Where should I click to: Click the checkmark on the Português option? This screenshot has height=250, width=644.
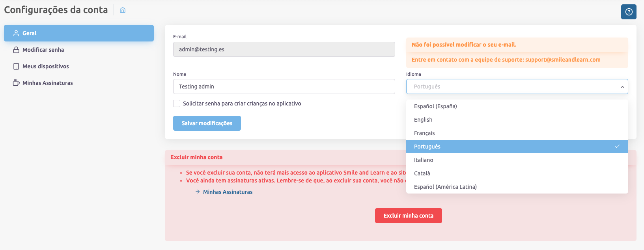[x=617, y=147]
